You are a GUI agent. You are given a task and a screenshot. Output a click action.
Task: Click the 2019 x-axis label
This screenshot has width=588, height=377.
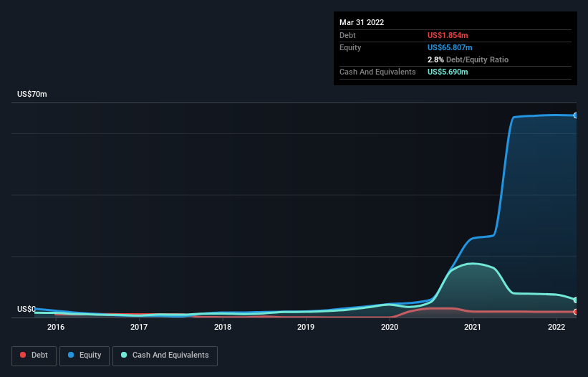306,327
